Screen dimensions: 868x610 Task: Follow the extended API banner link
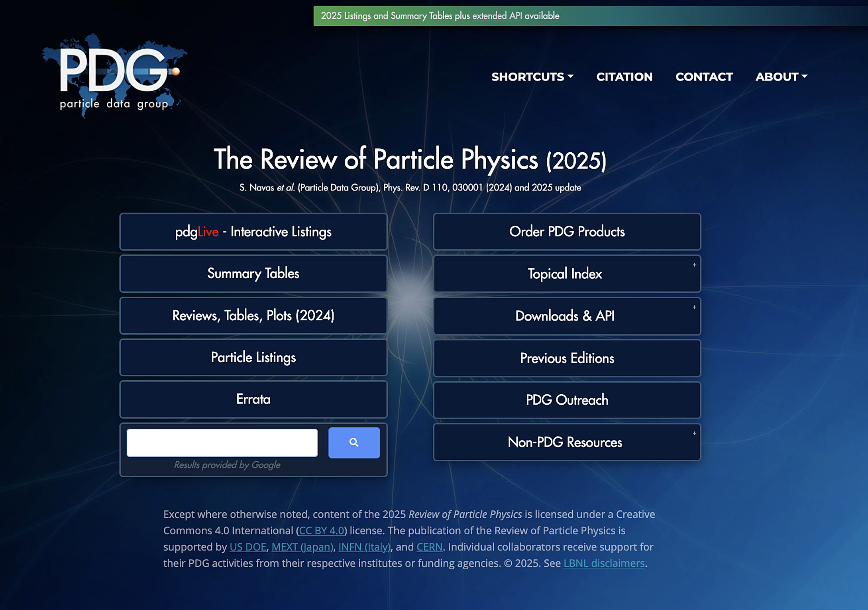[497, 16]
